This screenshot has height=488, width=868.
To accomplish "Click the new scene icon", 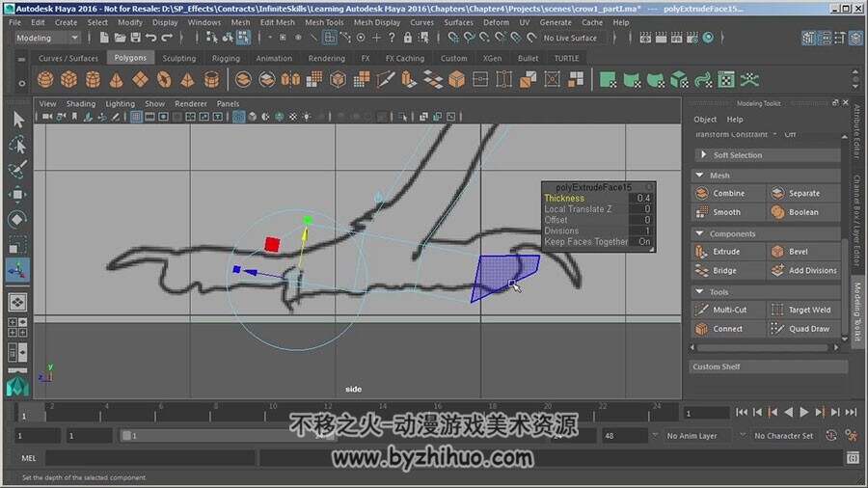I will 104,38.
